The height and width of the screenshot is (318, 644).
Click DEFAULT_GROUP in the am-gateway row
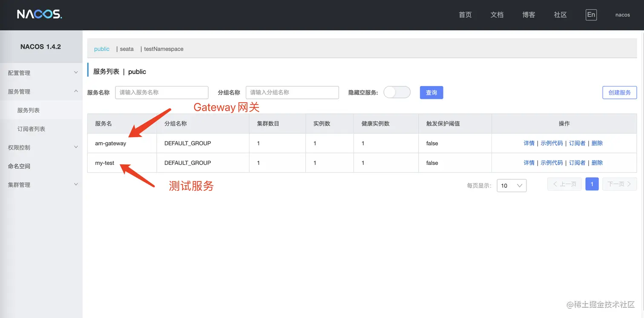click(188, 143)
